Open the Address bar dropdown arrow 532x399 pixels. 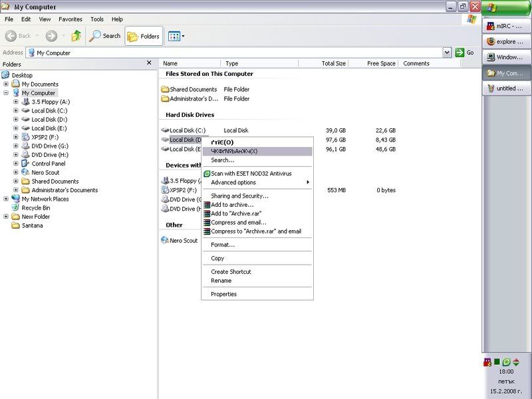point(446,53)
